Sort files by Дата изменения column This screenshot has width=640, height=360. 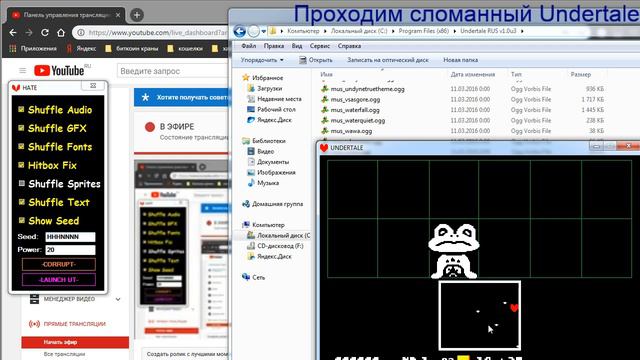473,74
